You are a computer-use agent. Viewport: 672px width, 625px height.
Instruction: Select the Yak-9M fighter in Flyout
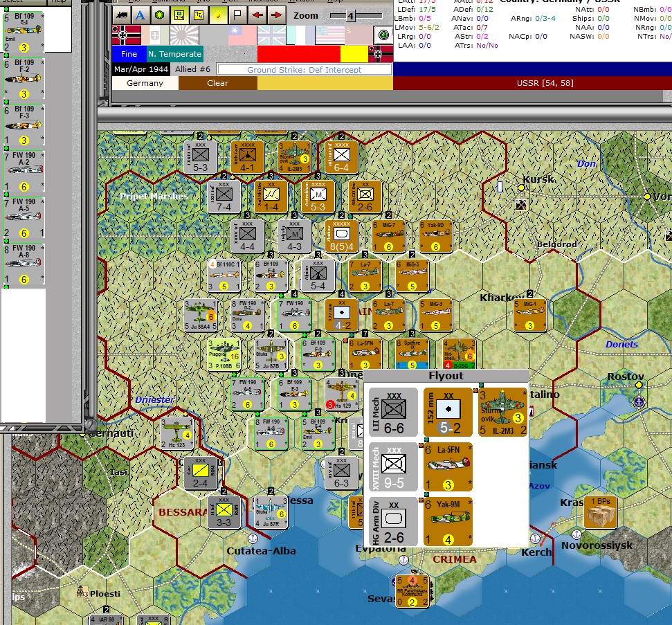point(448,522)
